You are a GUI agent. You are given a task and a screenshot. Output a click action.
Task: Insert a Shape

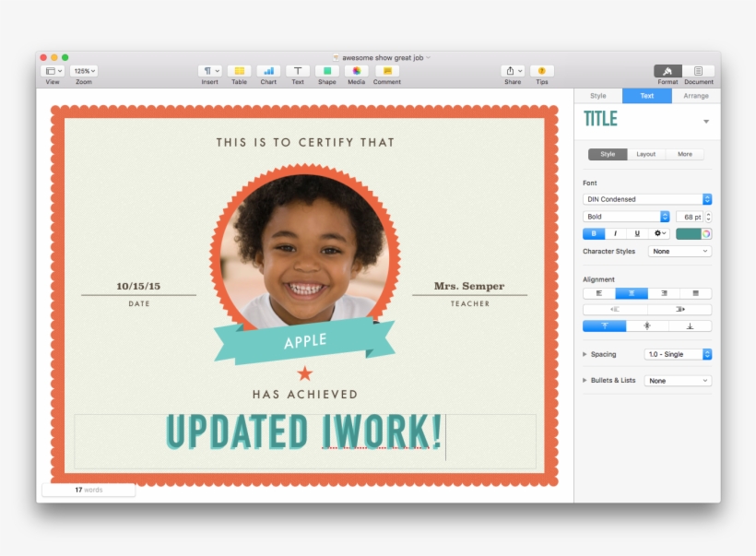click(327, 72)
